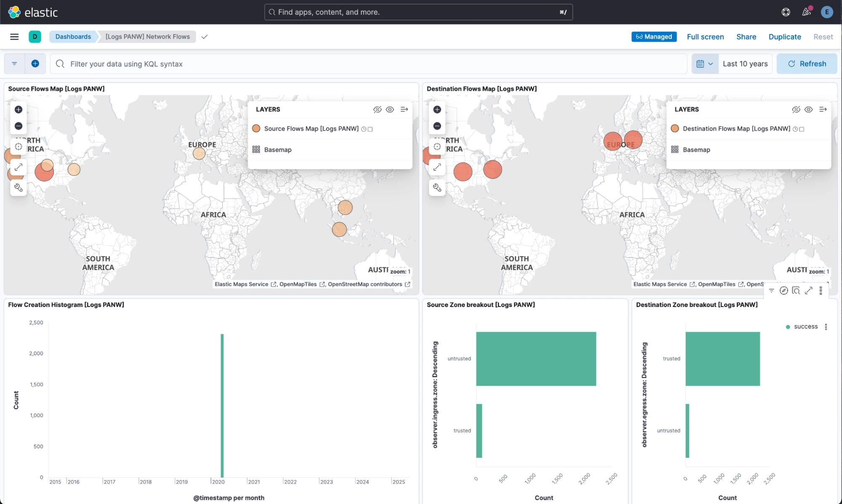Image resolution: width=842 pixels, height=504 pixels.
Task: Open panel more options vertical dots
Action: pos(821,291)
